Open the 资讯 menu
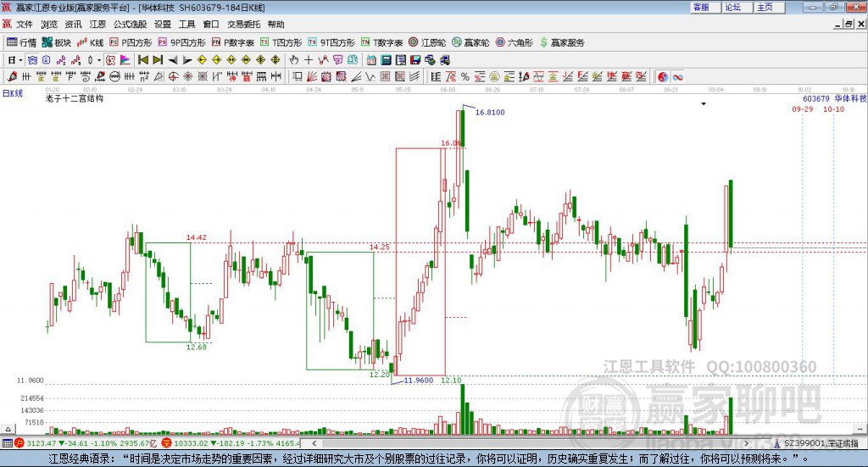Viewport: 868px width, 467px height. coord(73,25)
